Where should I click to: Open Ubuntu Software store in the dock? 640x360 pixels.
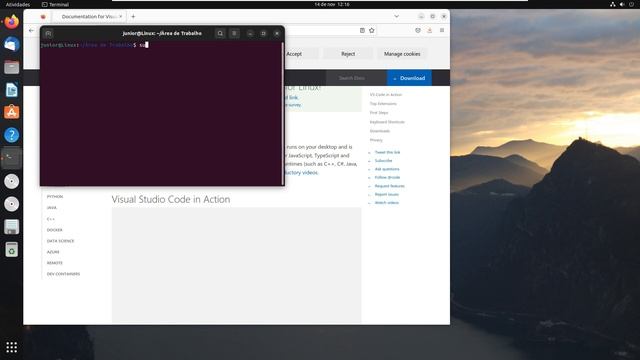pyautogui.click(x=11, y=112)
